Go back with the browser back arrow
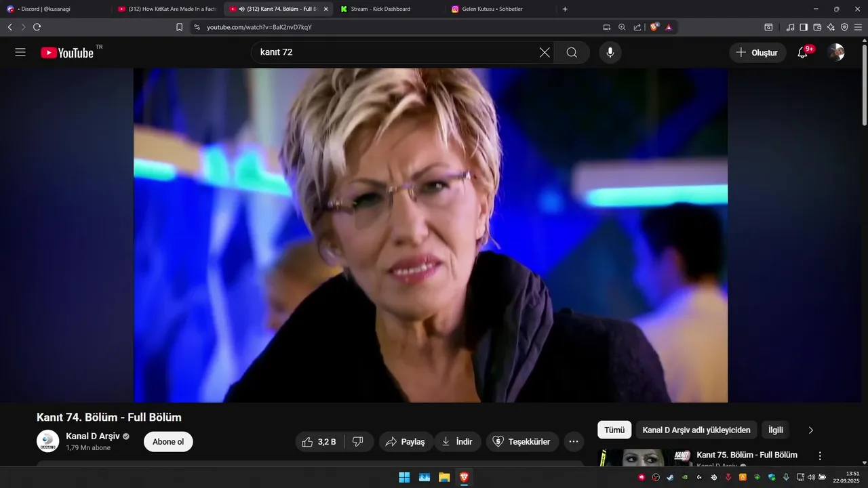 point(9,27)
